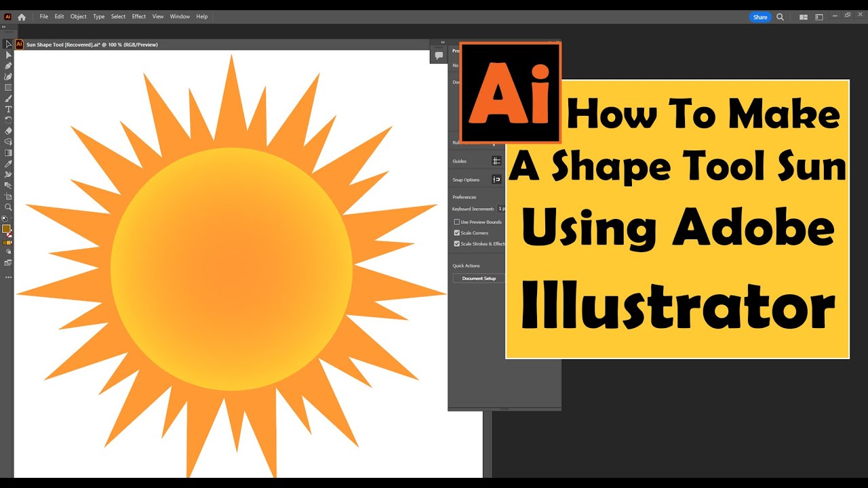Screen dimensions: 868x488
Task: Select Sun Shape Tool document tab
Action: pyautogui.click(x=92, y=45)
